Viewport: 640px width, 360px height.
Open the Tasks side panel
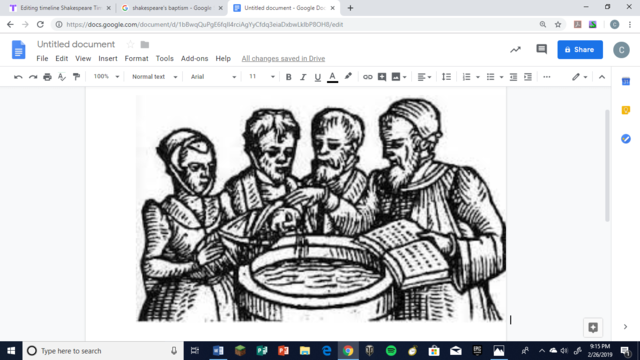click(626, 139)
